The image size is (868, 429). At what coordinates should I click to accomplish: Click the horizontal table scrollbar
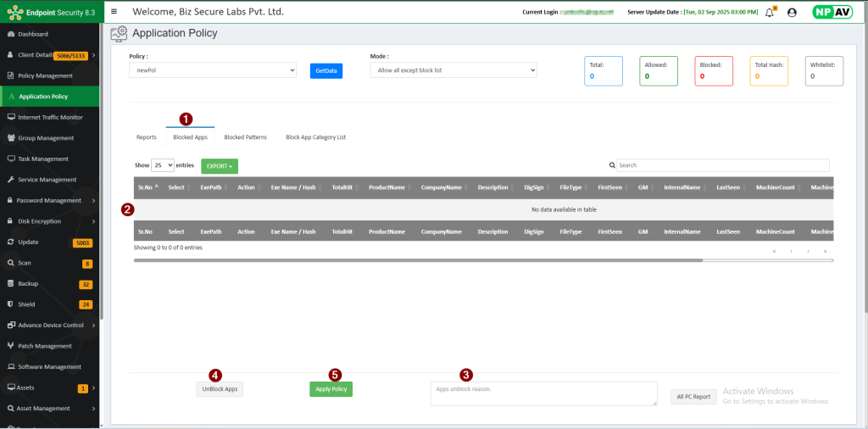click(424, 261)
